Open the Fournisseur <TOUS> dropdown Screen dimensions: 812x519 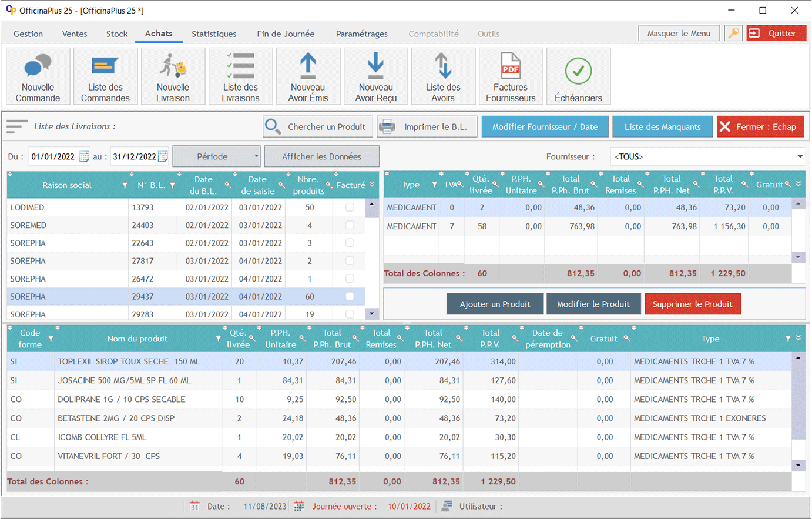(x=800, y=156)
